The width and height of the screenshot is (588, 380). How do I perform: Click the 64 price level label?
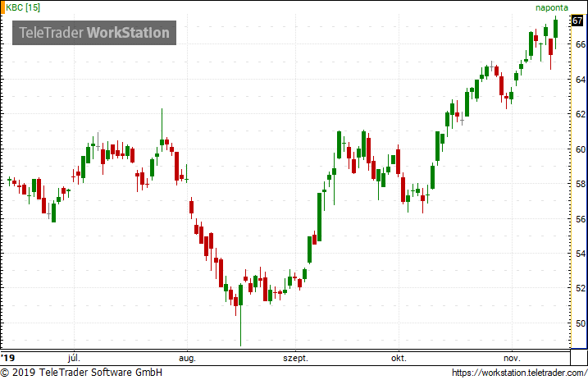coord(581,79)
